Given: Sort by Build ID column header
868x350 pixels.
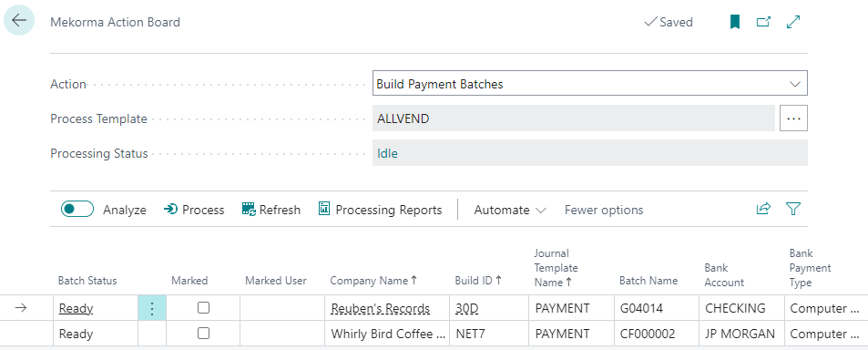Looking at the screenshot, I should click(x=478, y=281).
